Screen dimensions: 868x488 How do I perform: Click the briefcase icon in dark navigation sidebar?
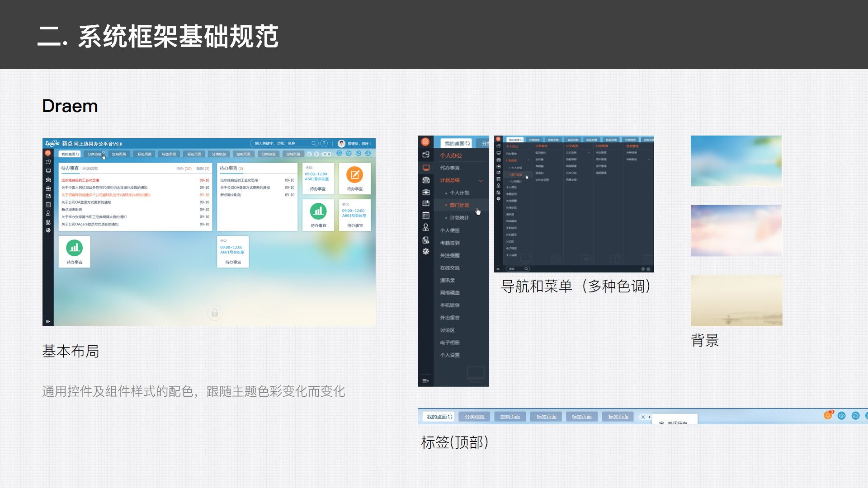pyautogui.click(x=425, y=192)
